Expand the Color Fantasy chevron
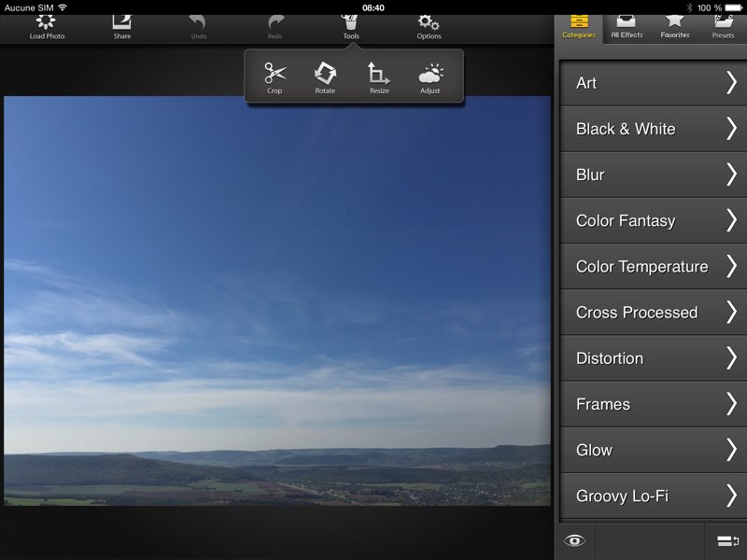747x560 pixels. [x=732, y=220]
